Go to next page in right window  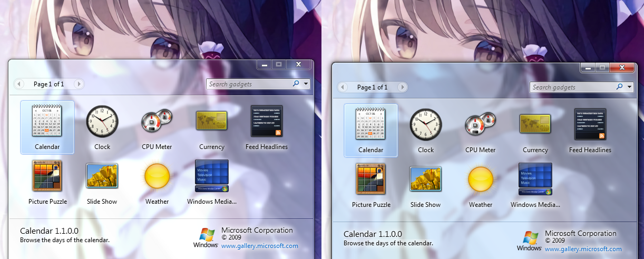click(402, 87)
